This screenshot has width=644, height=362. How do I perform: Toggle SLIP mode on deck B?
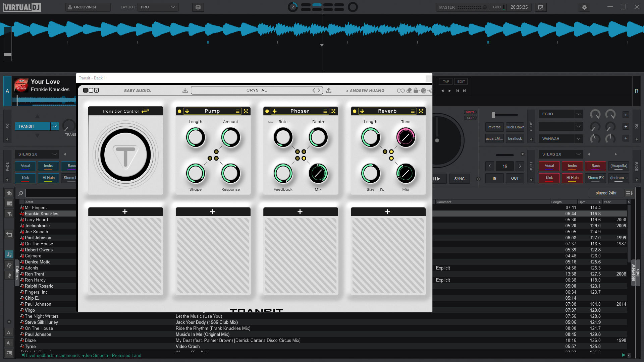coord(470,118)
